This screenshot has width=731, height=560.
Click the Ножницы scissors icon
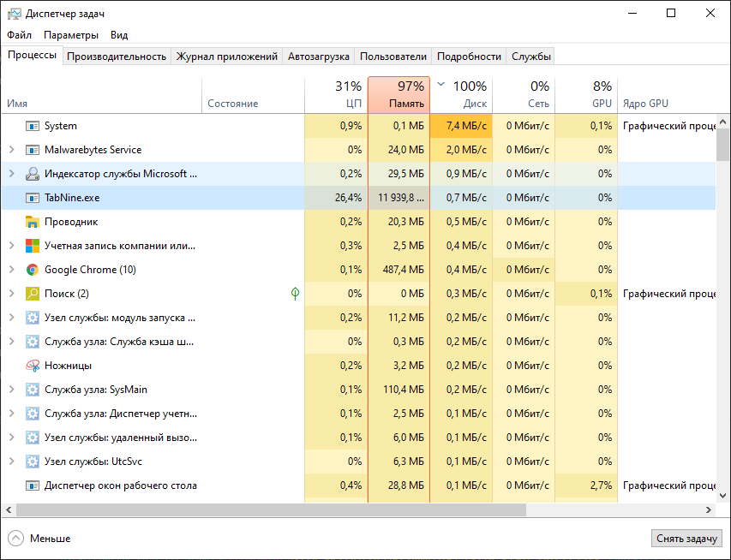[32, 365]
